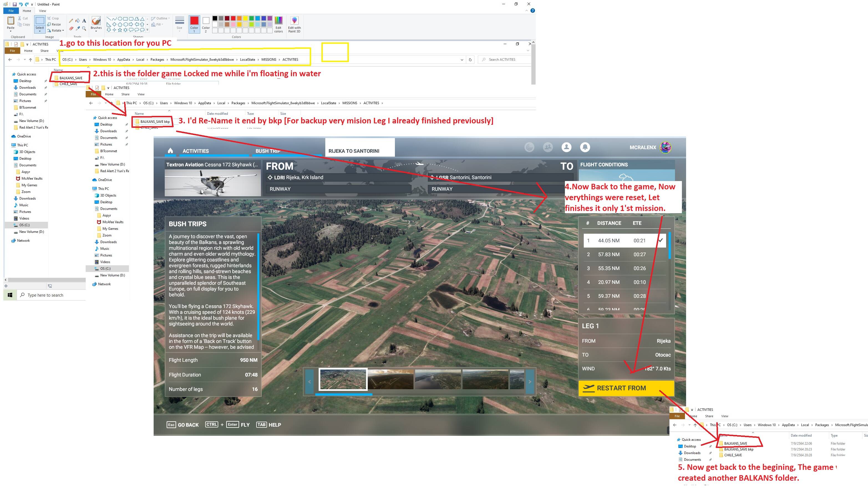Open Edit colors dialog
Screen dimensions: 868x494
pyautogui.click(x=278, y=24)
